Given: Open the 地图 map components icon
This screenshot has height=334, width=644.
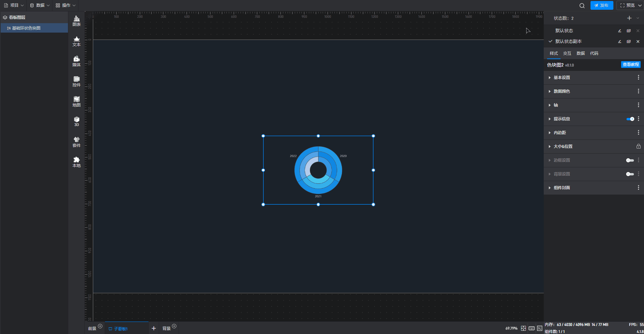Looking at the screenshot, I should coord(76,101).
